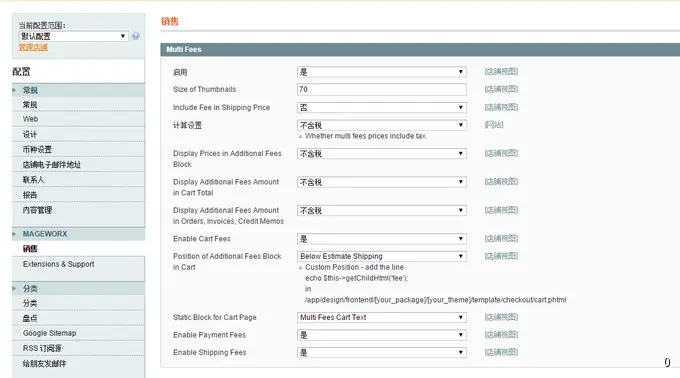Collapse the MAGEWORX sidebar section
680x378 pixels.
click(78, 234)
